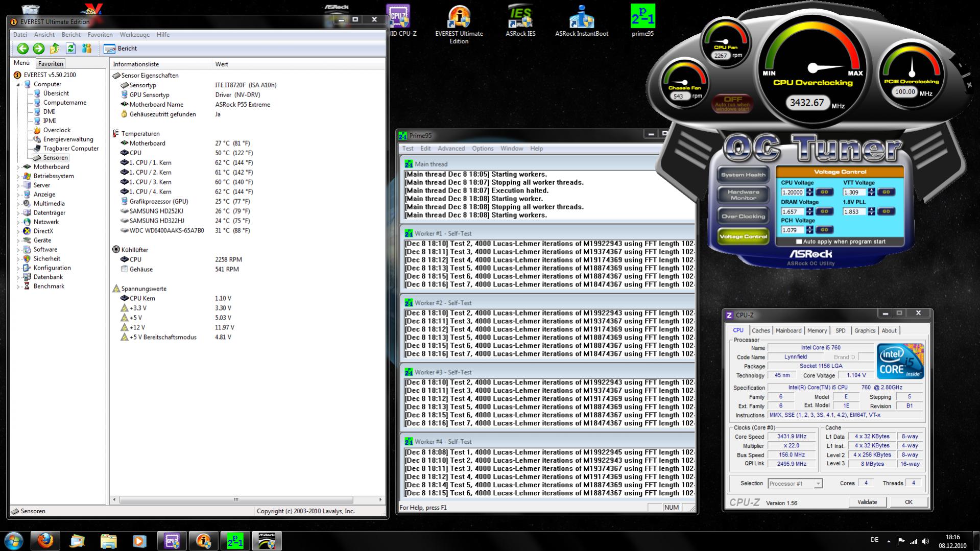
Task: Click the EVEREST horizontal scrollbar thumb
Action: (236, 499)
